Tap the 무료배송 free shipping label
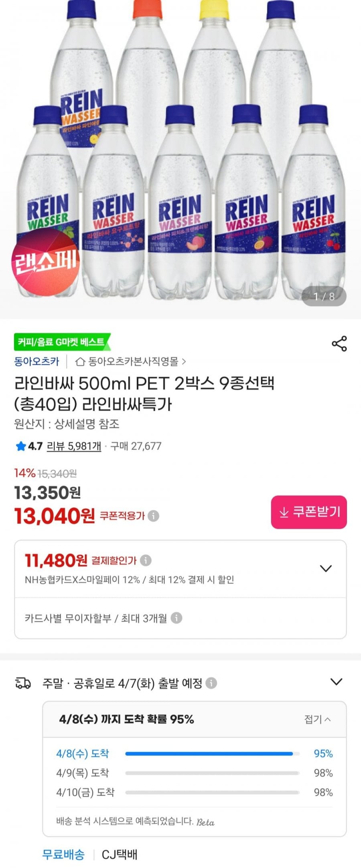The height and width of the screenshot is (868, 361). pos(63,854)
